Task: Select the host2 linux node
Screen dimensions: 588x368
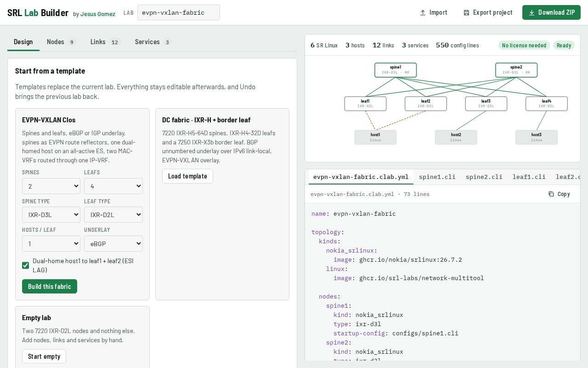Action: pos(456,137)
